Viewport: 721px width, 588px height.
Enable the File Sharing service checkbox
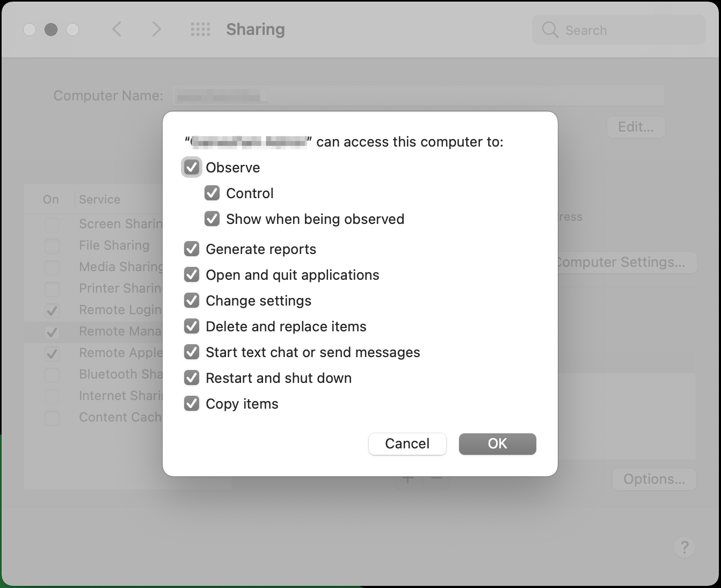pyautogui.click(x=52, y=246)
